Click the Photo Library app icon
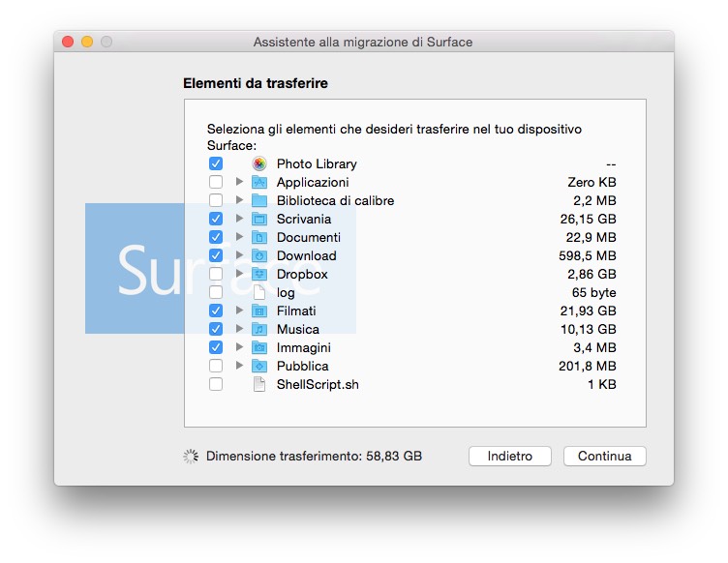The height and width of the screenshot is (563, 728). (259, 163)
